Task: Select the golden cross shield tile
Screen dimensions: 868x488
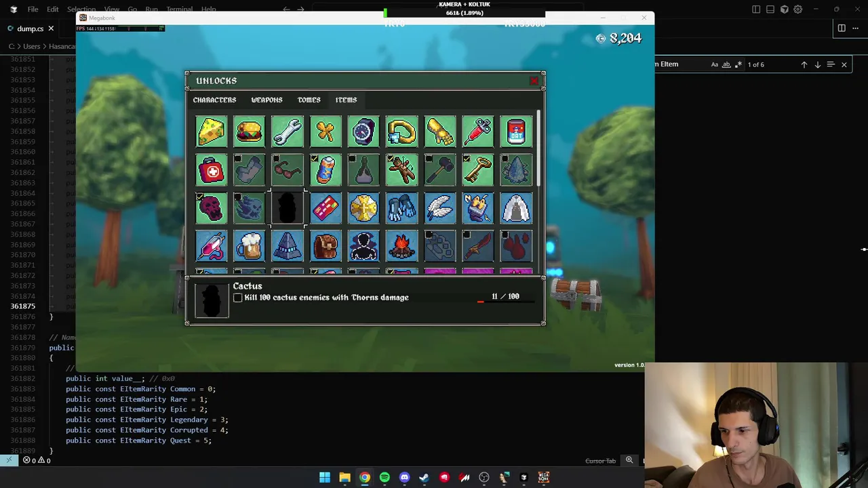Action: point(363,208)
